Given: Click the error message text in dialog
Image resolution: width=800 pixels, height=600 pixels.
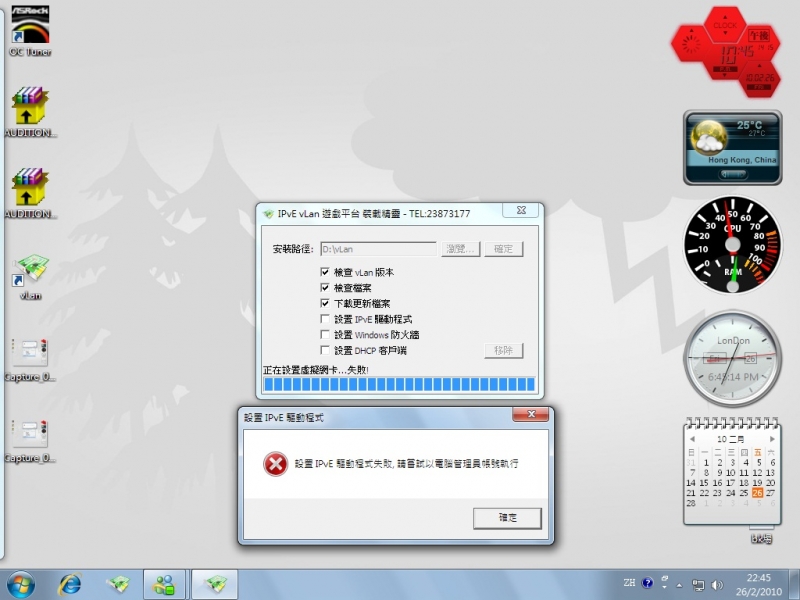Looking at the screenshot, I should [407, 464].
